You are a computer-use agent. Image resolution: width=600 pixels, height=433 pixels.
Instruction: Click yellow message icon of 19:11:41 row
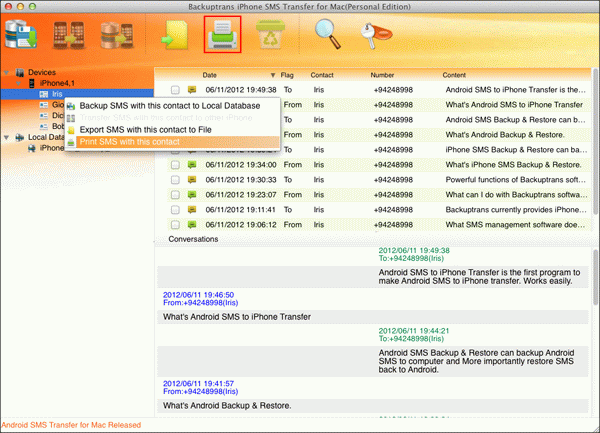click(192, 209)
